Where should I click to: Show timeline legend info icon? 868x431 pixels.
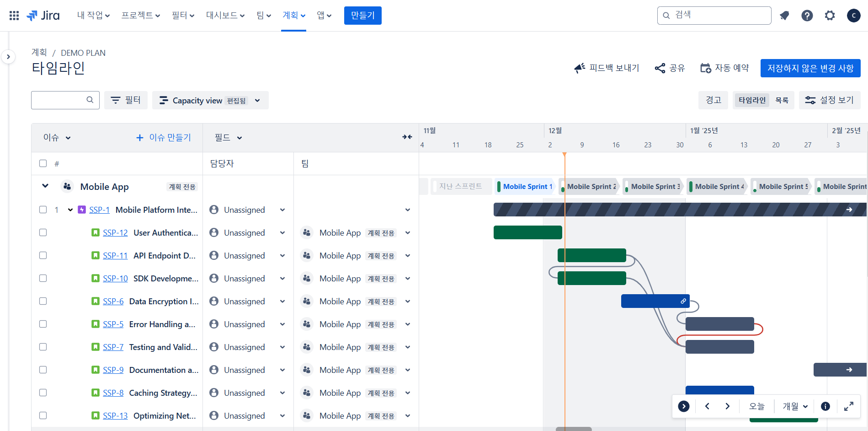(x=825, y=406)
